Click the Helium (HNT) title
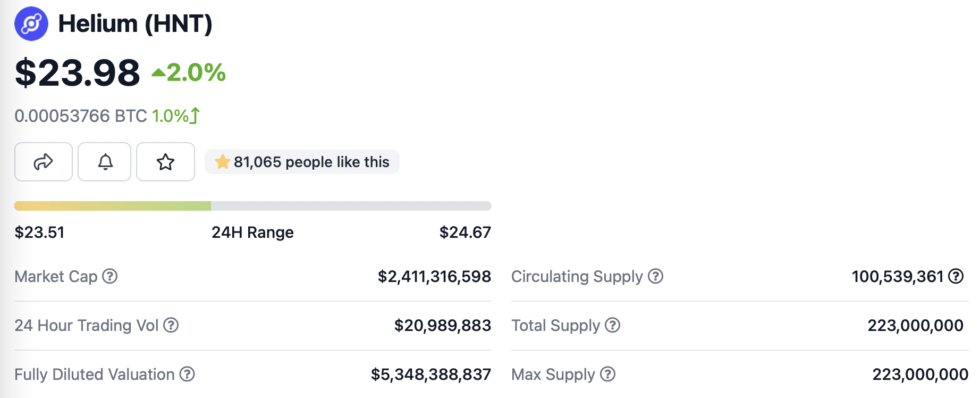980x398 pixels. click(135, 24)
